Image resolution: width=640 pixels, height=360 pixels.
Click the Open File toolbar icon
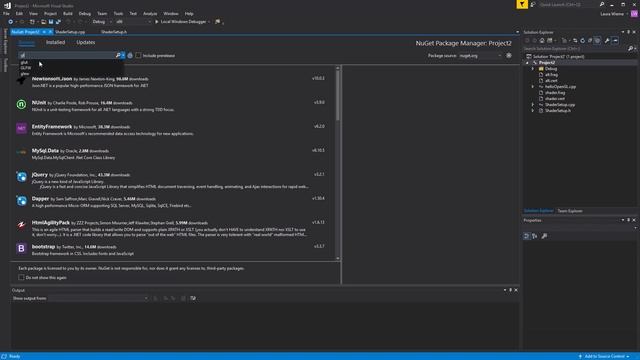(43, 22)
